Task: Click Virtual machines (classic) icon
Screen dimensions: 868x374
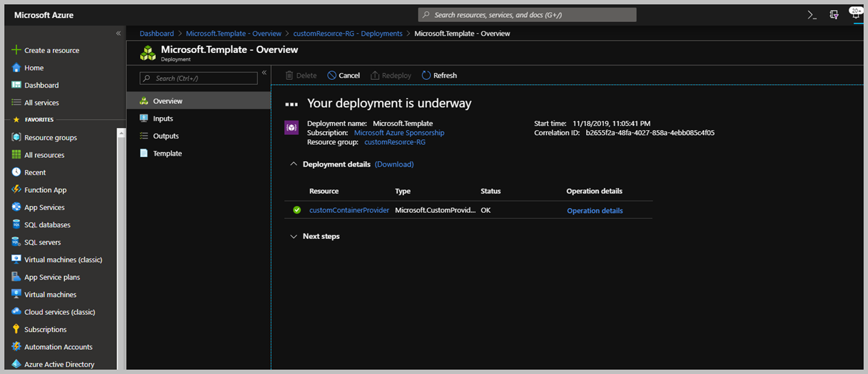Action: (x=17, y=260)
